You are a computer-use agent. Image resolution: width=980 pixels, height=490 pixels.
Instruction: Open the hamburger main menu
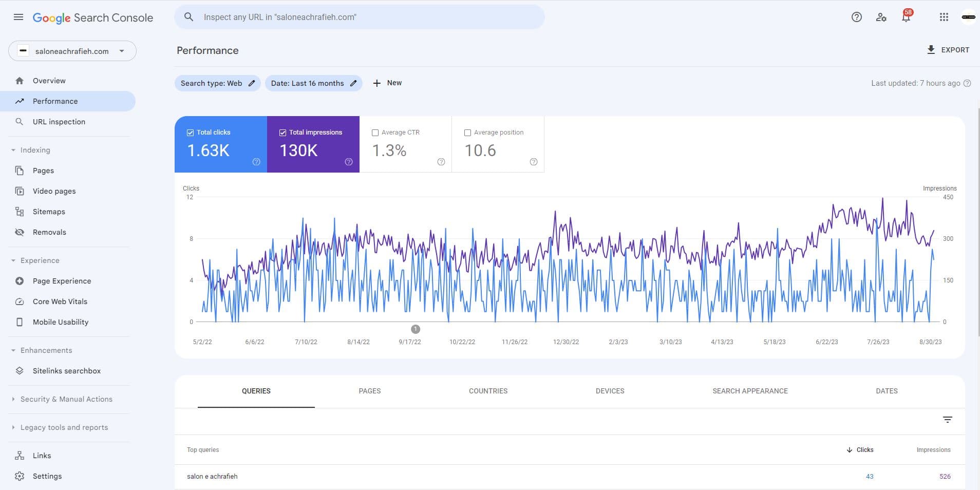(18, 17)
